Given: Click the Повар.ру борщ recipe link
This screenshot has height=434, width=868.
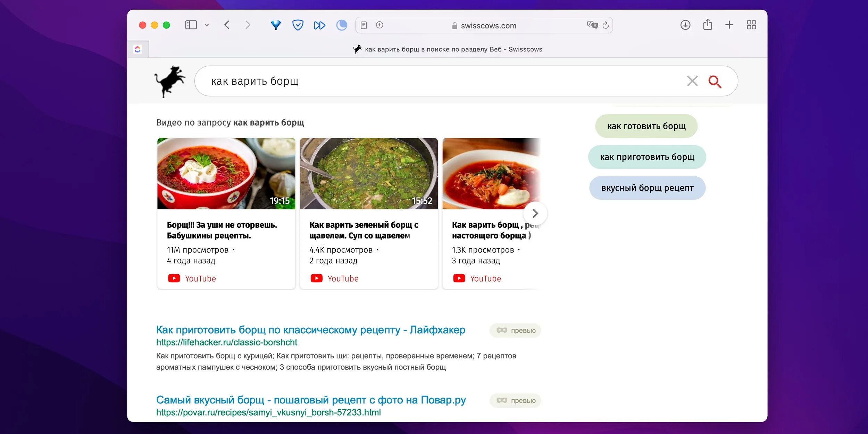Looking at the screenshot, I should pyautogui.click(x=310, y=400).
